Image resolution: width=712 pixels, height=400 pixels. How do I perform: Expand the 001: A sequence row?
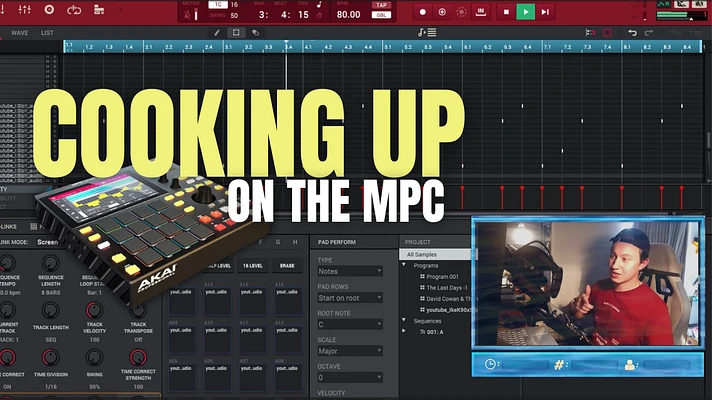(404, 331)
